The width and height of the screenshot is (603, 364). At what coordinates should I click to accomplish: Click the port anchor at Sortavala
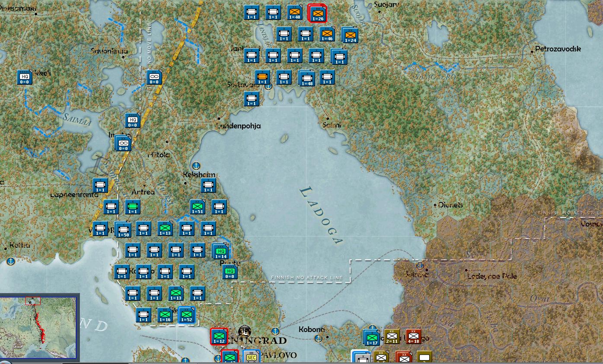[268, 86]
